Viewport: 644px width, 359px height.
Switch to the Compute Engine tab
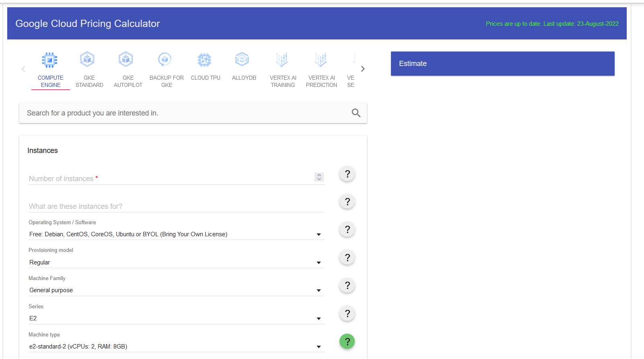pos(50,69)
